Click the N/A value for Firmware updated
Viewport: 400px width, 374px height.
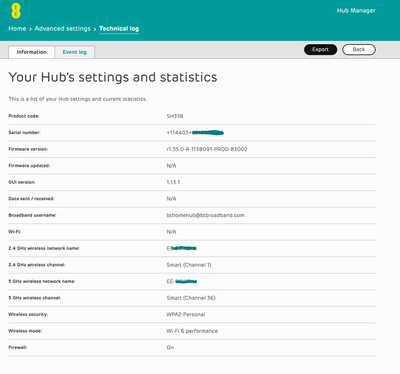171,166
